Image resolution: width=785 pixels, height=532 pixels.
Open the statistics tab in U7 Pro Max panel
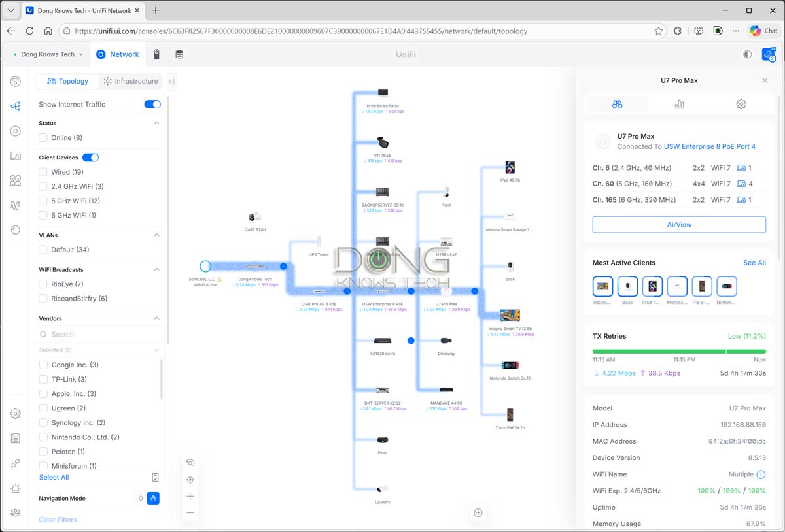tap(679, 104)
